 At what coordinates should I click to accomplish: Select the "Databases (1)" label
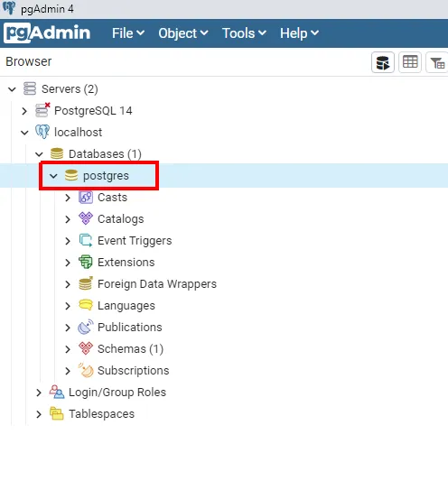(x=105, y=154)
